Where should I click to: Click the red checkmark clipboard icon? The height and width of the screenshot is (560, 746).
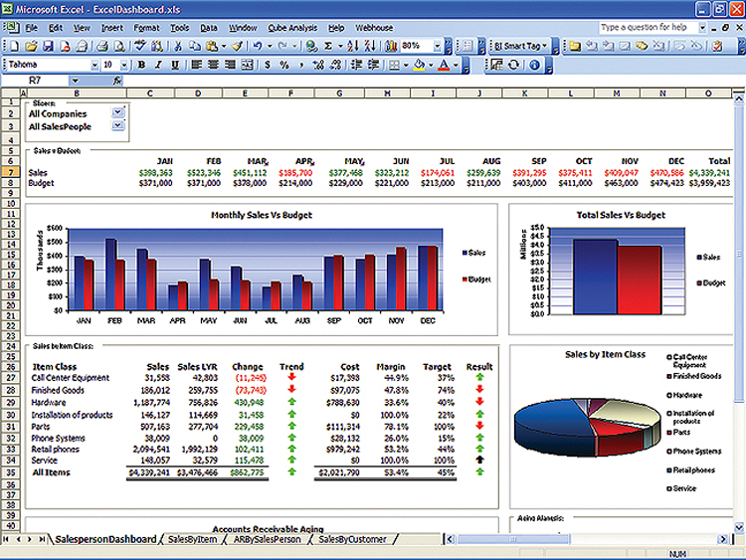pos(717,46)
